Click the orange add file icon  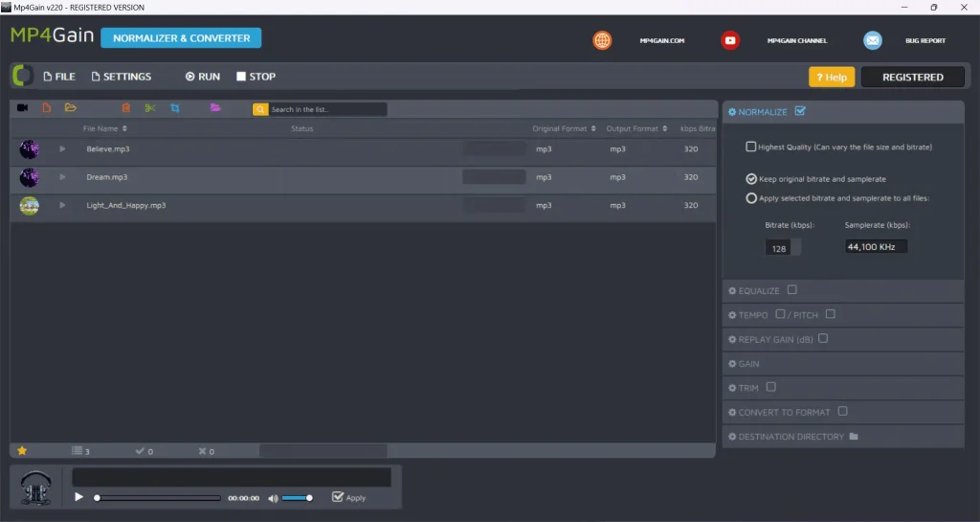pos(46,108)
